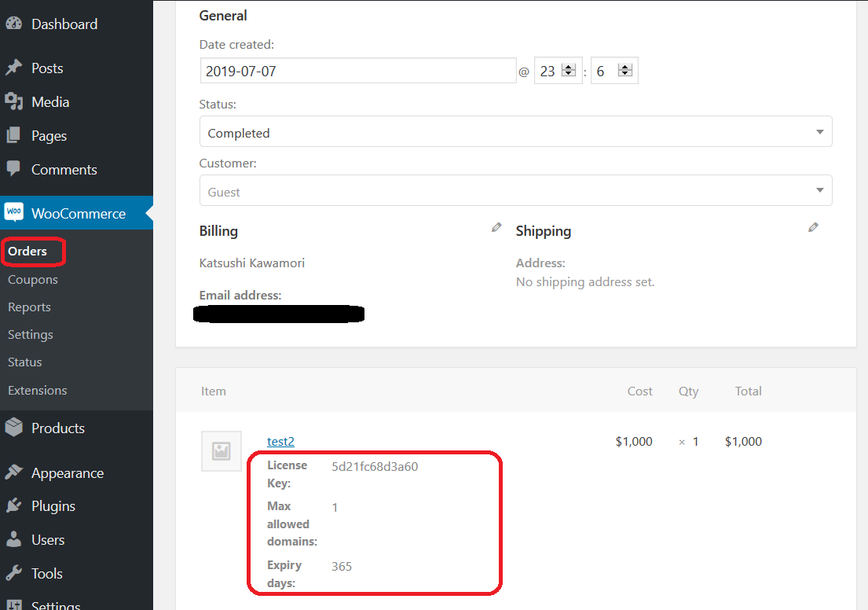The image size is (868, 610).
Task: Click the Posts pushpin icon
Action: coord(14,68)
